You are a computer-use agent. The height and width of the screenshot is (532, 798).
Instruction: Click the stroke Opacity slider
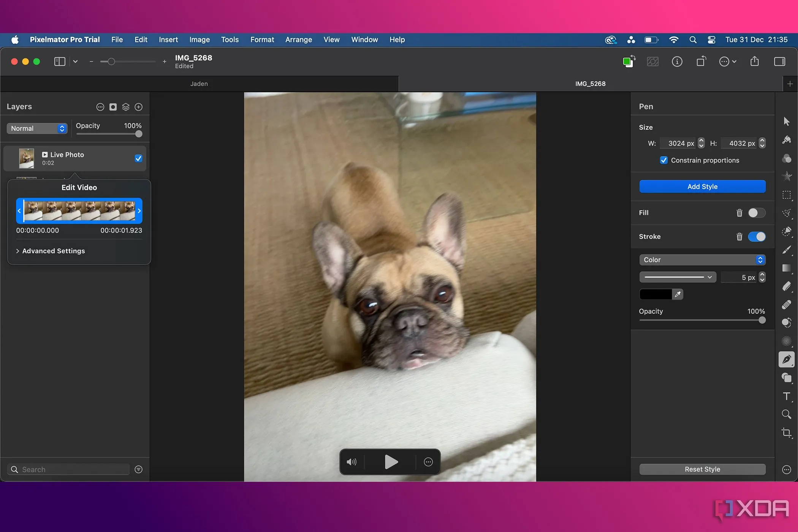702,320
